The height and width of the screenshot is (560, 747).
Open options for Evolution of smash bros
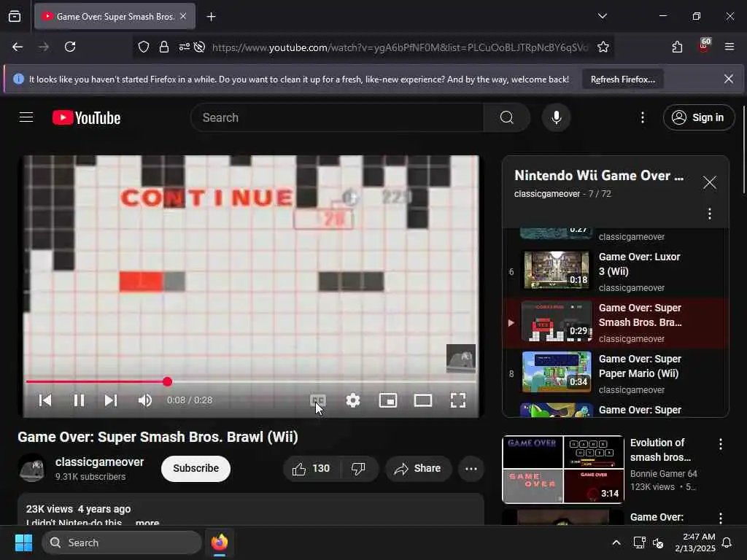click(720, 444)
